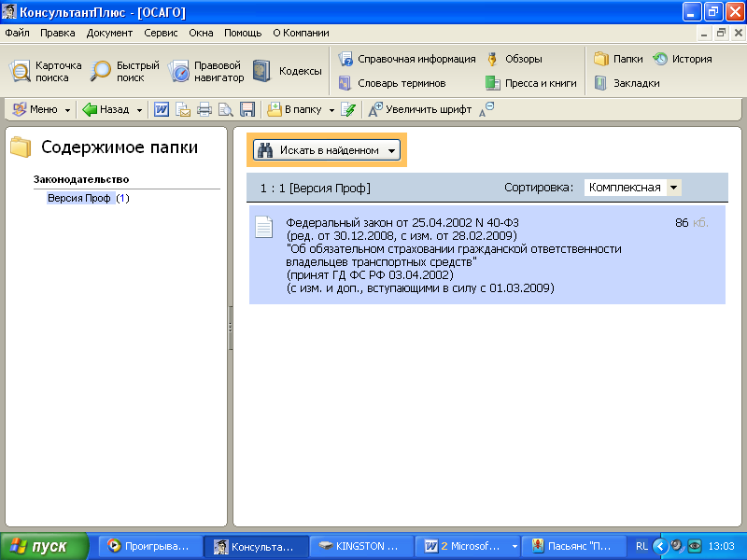747x560 pixels.
Task: Switch to Проигрыватель taskbar window
Action: (150, 546)
